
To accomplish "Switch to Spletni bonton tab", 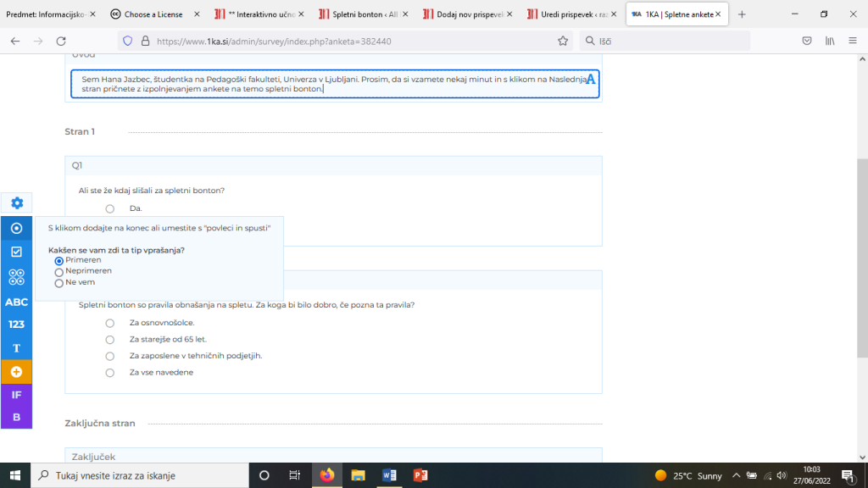I will (x=364, y=14).
